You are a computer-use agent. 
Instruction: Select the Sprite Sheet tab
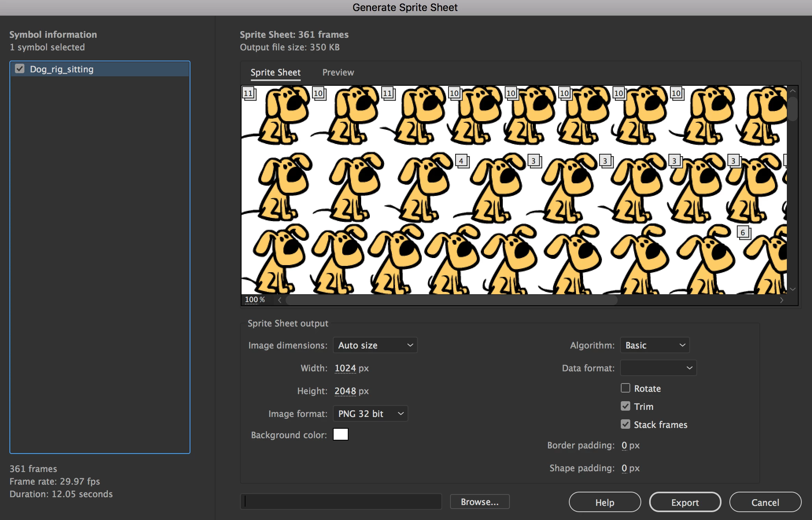coord(275,72)
